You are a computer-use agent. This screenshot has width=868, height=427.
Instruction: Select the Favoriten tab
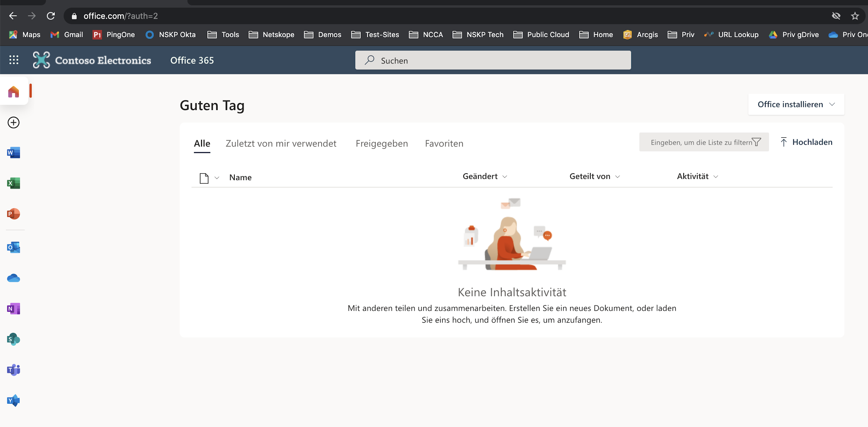444,143
